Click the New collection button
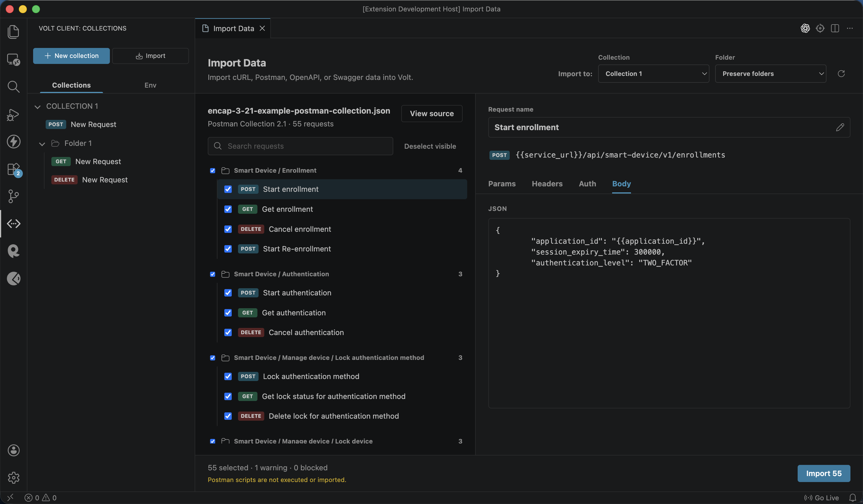 (71, 56)
